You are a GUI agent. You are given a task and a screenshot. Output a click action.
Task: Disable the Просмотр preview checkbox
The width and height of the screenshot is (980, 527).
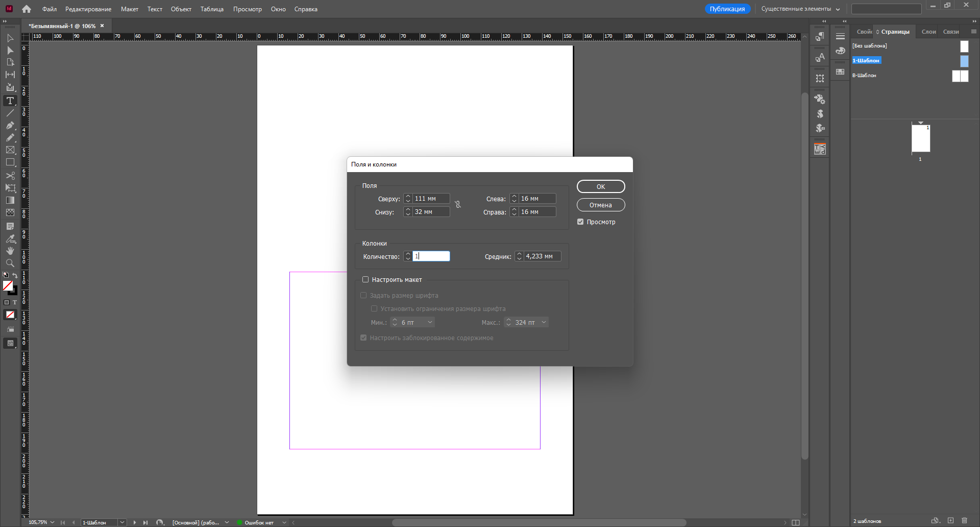580,222
